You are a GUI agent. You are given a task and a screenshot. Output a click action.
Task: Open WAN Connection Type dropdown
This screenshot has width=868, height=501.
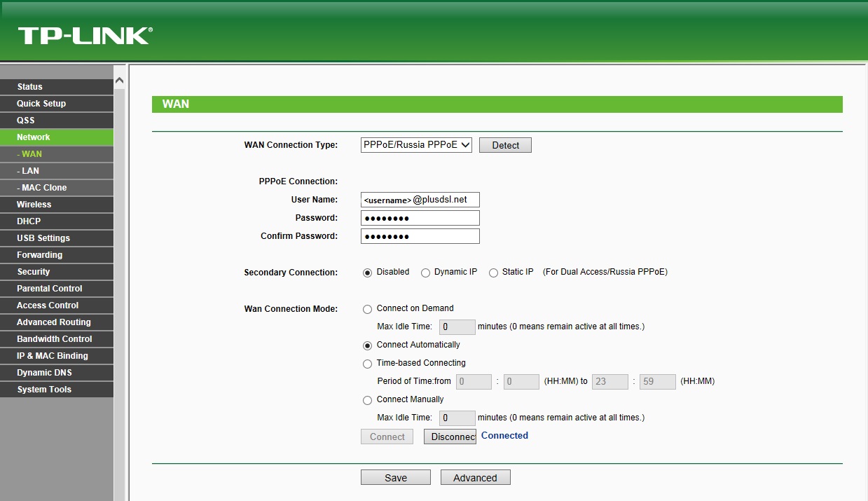pyautogui.click(x=416, y=145)
